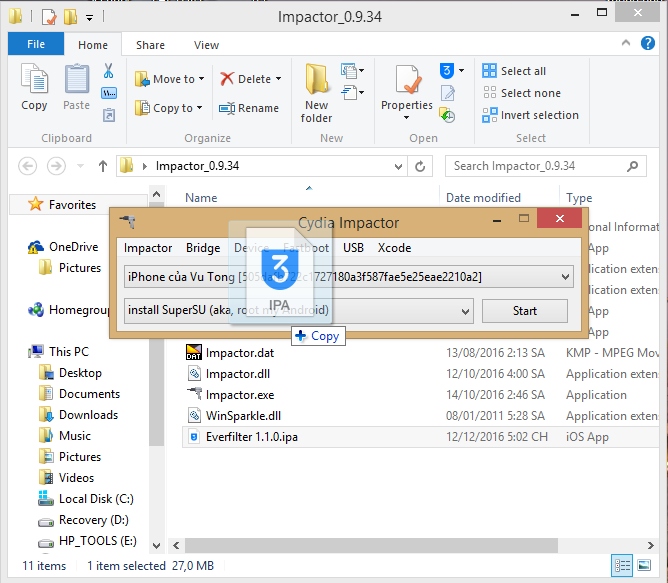Screen dimensions: 668x583
Task: Switch to the View ribbon tab
Action: [207, 45]
